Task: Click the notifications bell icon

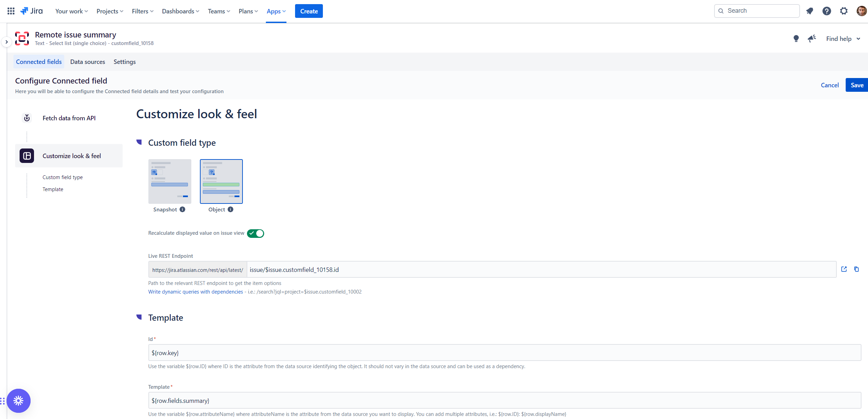Action: [x=810, y=11]
